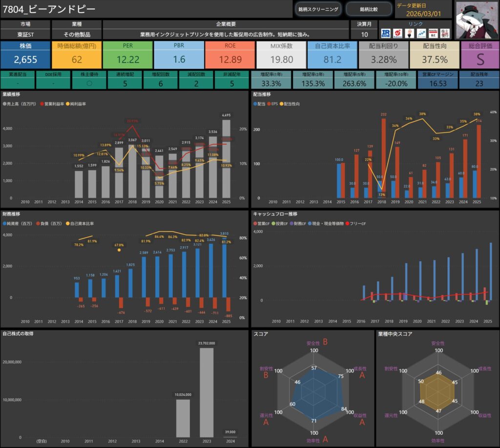
Task: Select the green PER 12.22 card
Action: click(127, 55)
